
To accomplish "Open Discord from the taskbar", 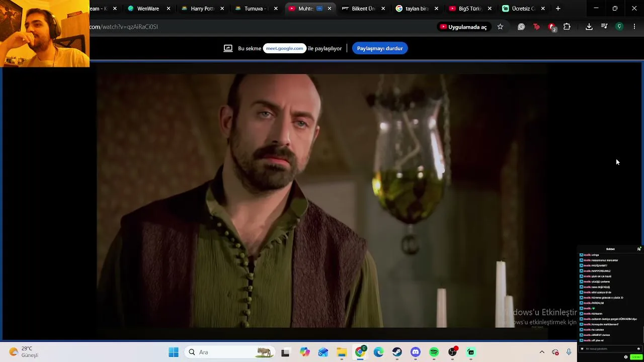I will [x=416, y=352].
